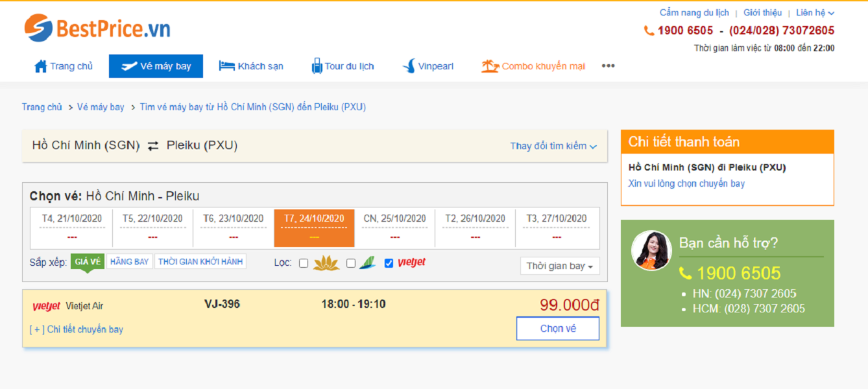Image resolution: width=868 pixels, height=389 pixels.
Task: Expand the Liên hệ dropdown
Action: [x=815, y=12]
